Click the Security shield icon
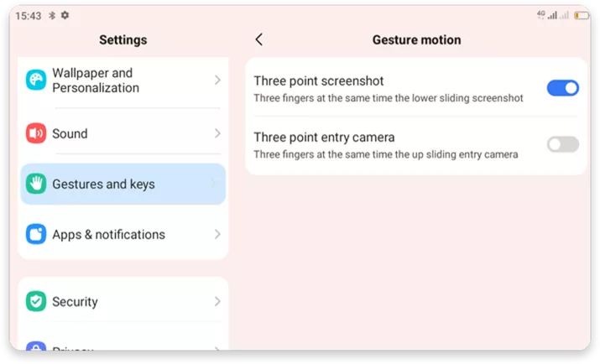The width and height of the screenshot is (600, 364). pos(36,301)
